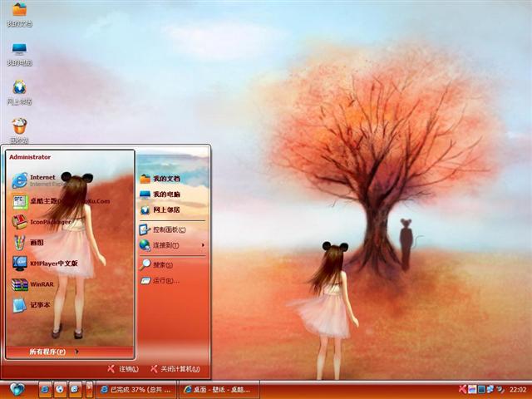The height and width of the screenshot is (399, 532).
Task: Click the 注销 (Log Off) button
Action: [x=123, y=368]
